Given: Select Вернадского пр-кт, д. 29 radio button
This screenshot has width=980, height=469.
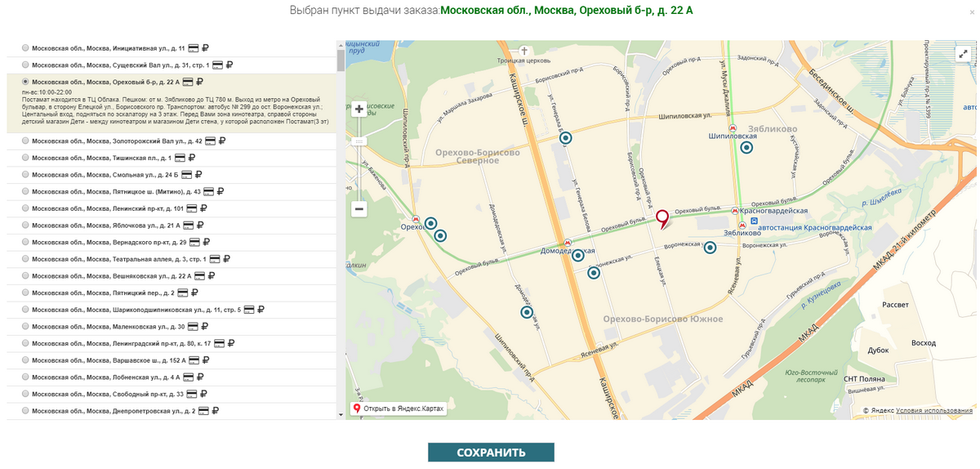Looking at the screenshot, I should coord(25,242).
